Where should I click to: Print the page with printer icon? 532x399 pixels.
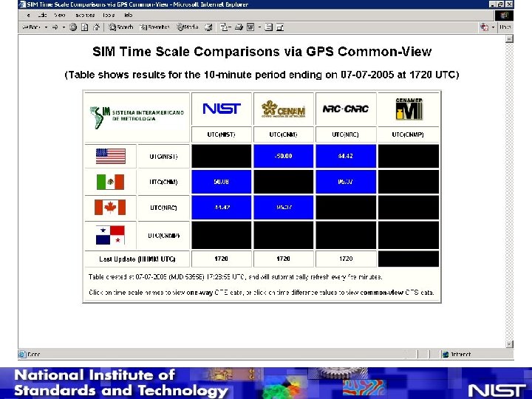(239, 27)
